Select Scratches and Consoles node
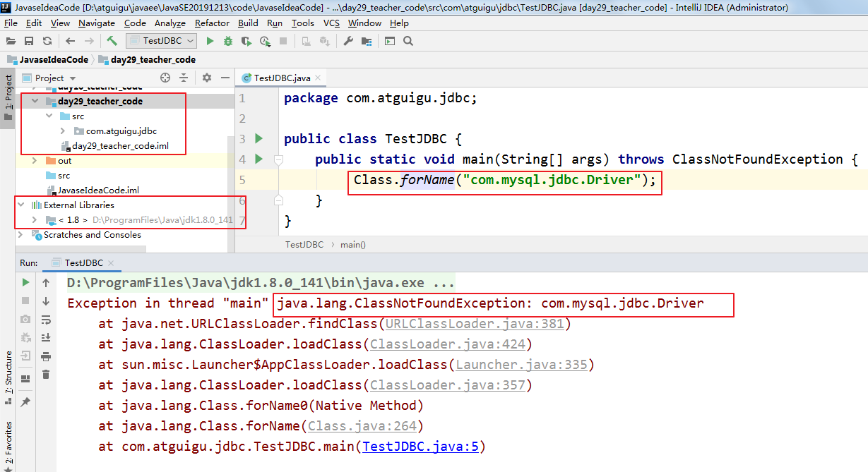This screenshot has width=868, height=472. 86,235
